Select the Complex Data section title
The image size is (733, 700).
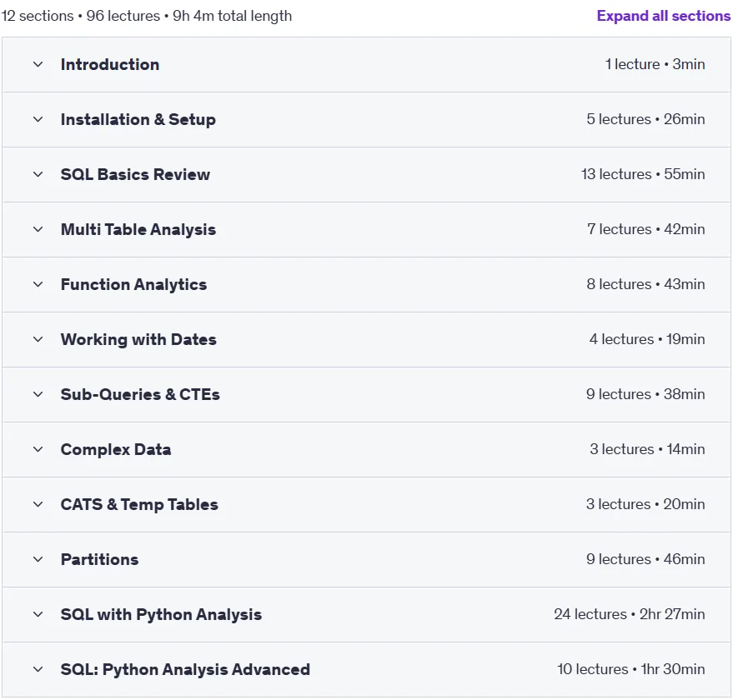tap(115, 449)
